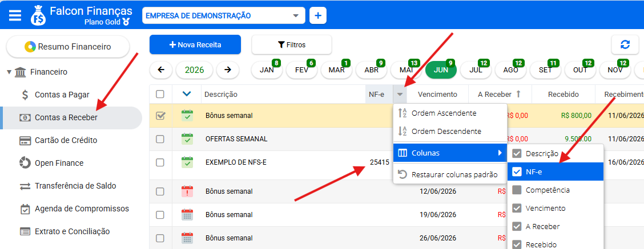
Task: Click the 2026 year button
Action: pyautogui.click(x=194, y=70)
